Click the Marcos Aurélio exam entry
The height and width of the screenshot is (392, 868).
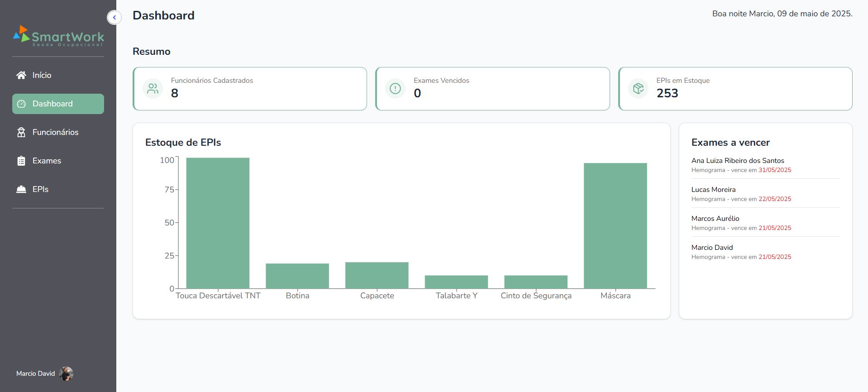point(765,223)
